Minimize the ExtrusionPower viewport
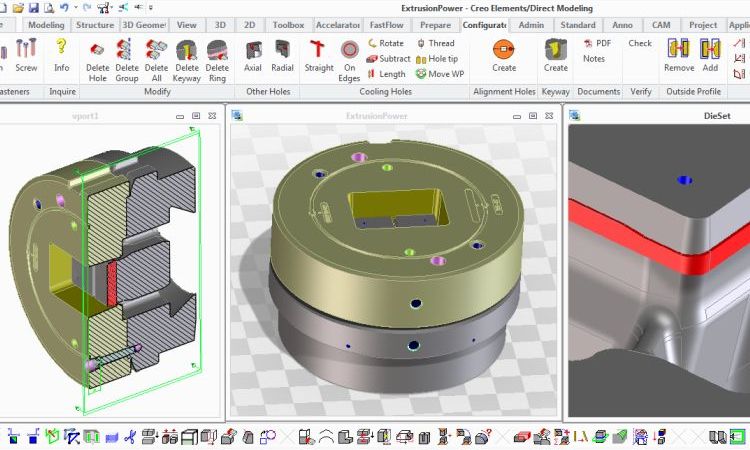The image size is (750, 450). 517,116
